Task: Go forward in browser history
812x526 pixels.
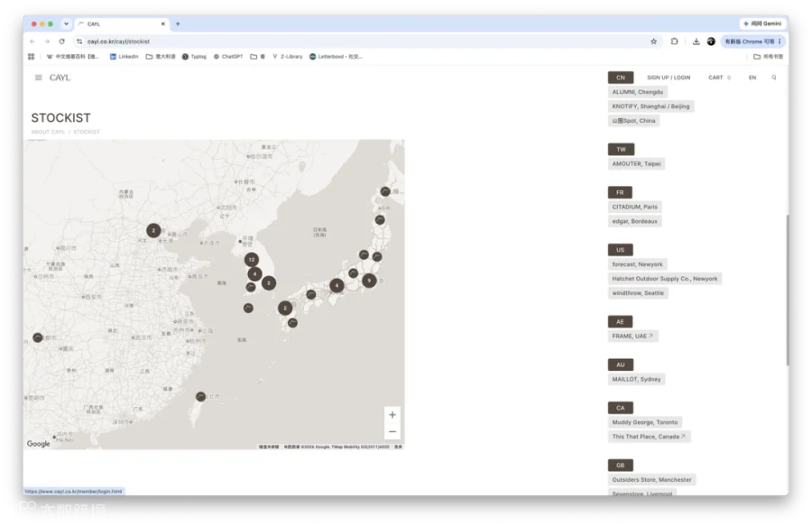Action: [47, 42]
